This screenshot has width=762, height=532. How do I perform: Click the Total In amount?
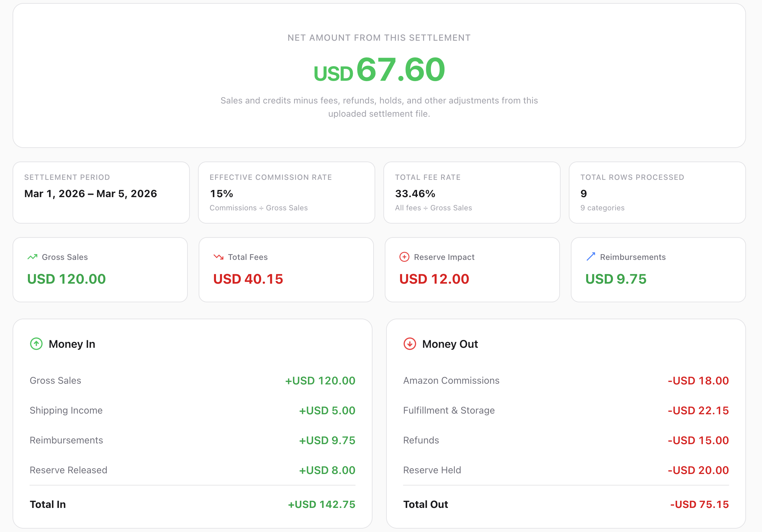point(321,504)
